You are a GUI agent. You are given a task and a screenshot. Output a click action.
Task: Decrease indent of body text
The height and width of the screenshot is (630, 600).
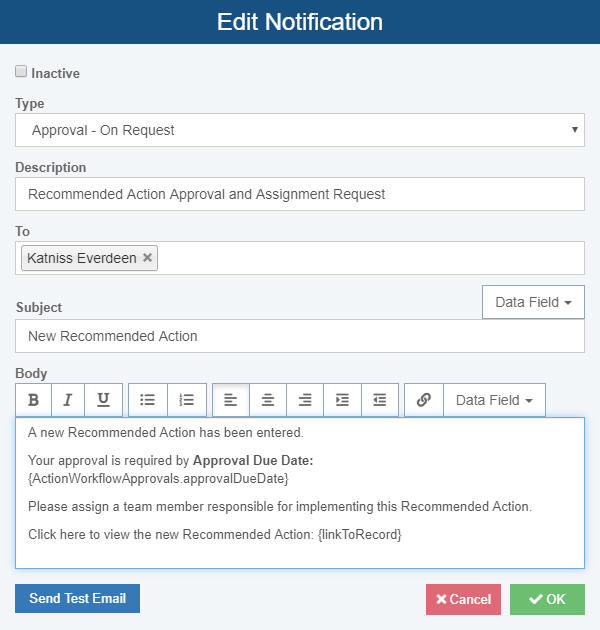pos(380,400)
